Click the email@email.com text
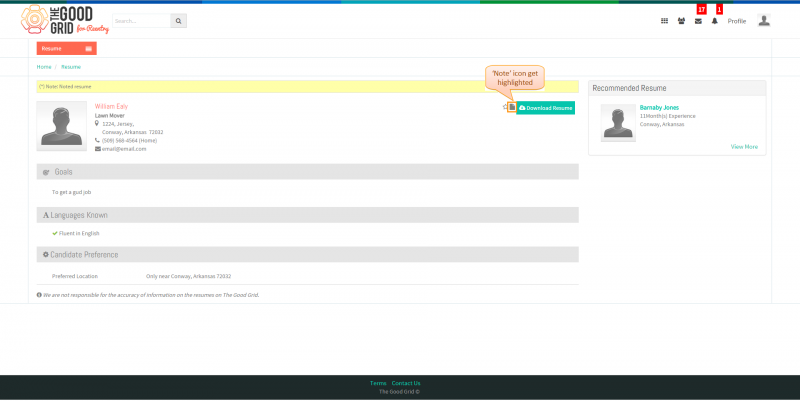Screen dimensions: 800x401 tap(124, 149)
